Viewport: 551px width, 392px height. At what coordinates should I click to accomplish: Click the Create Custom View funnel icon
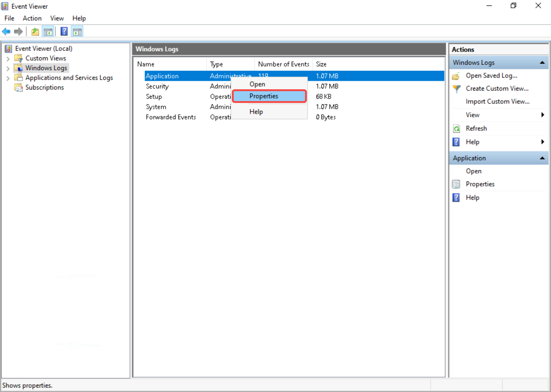coord(456,89)
